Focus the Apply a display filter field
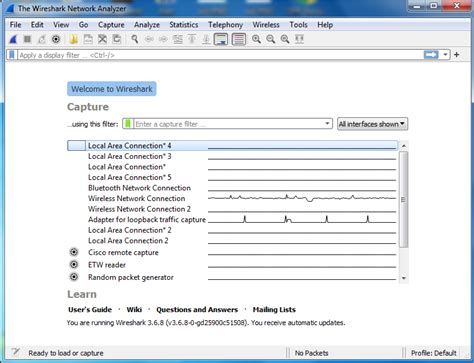 coord(220,55)
